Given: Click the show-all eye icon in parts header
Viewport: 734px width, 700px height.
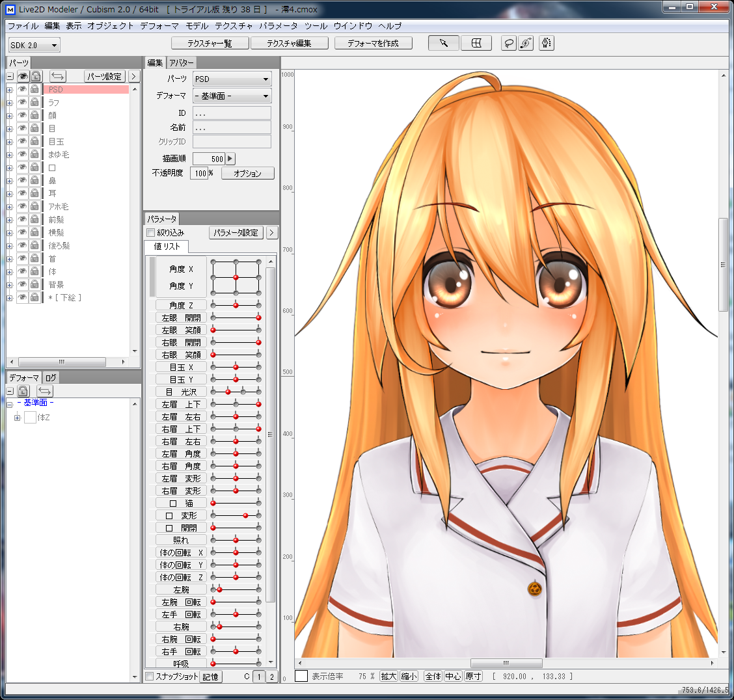Looking at the screenshot, I should 23,76.
